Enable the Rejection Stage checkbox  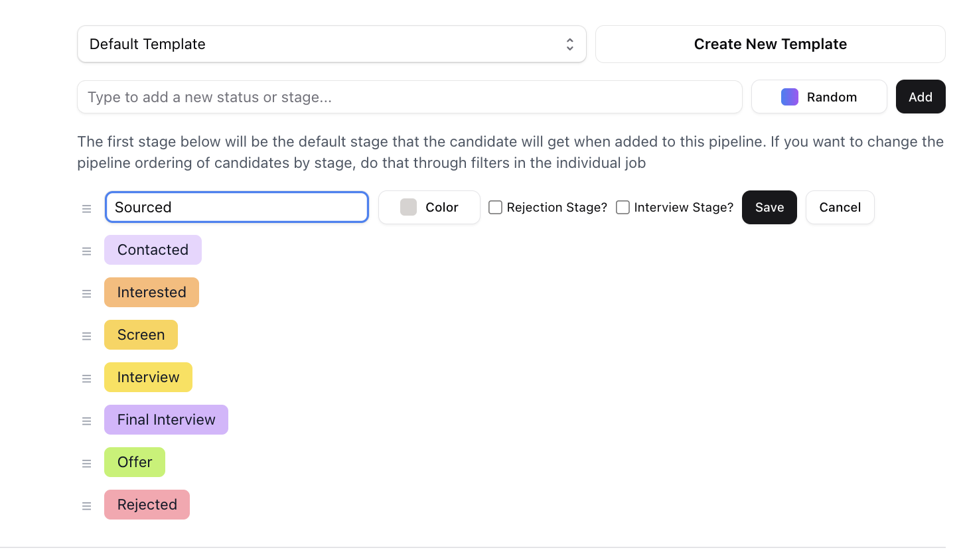point(495,208)
